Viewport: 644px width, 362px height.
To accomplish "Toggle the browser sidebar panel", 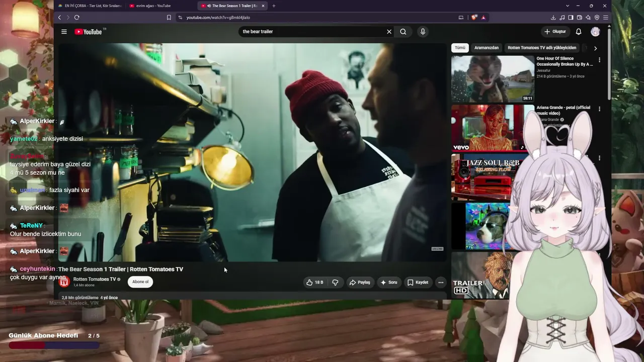I will coord(571,18).
